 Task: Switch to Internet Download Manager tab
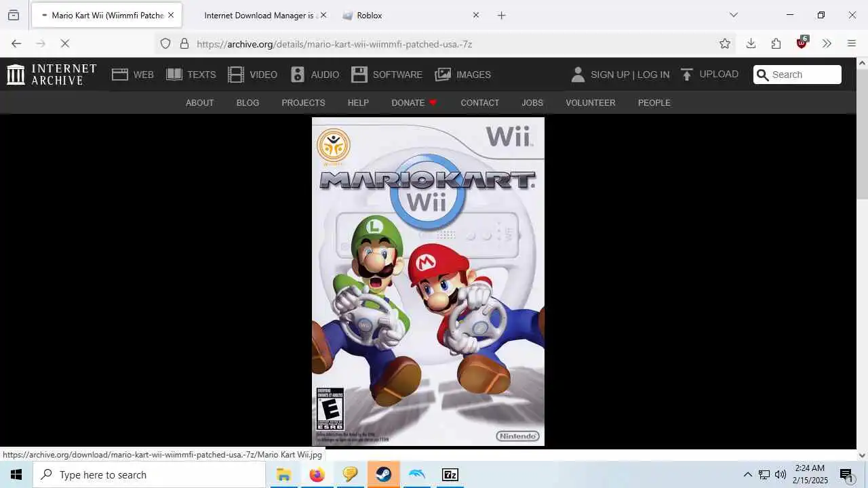(260, 15)
